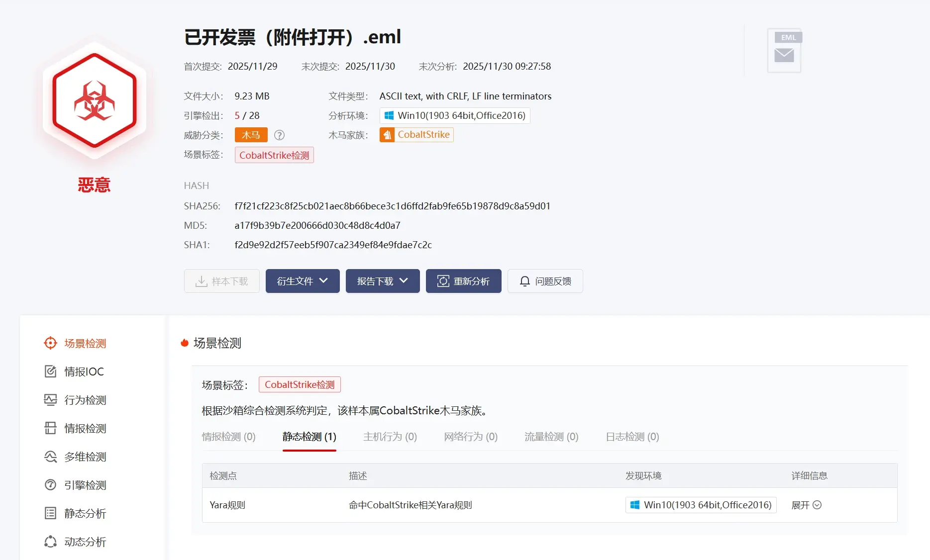930x560 pixels.
Task: Click the orange 木马 threat category tag
Action: click(251, 135)
